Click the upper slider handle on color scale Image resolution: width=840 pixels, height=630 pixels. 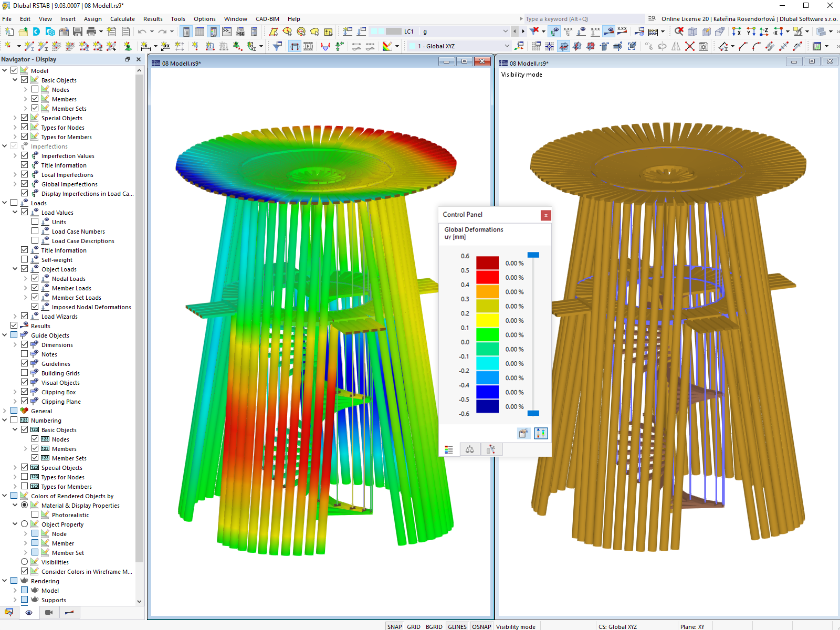(x=533, y=255)
